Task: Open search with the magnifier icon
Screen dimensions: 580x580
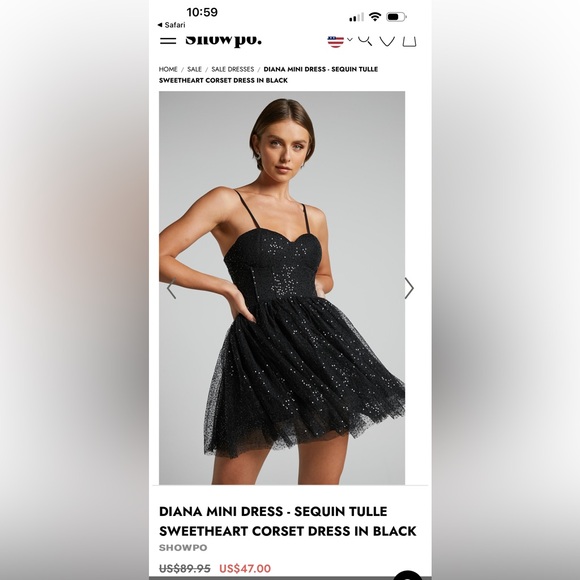Action: (365, 41)
